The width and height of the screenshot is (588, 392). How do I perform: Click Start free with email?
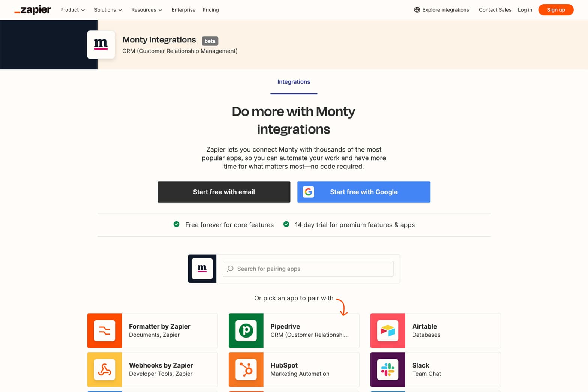(x=224, y=192)
